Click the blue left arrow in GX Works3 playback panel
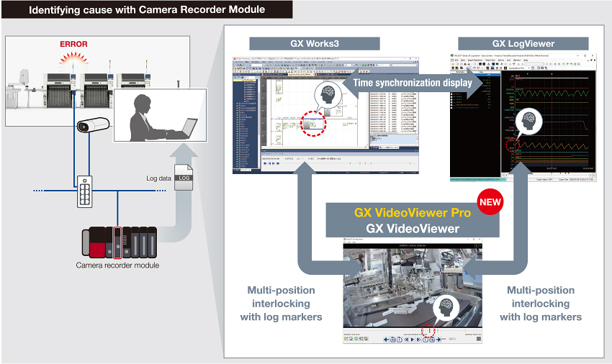The image size is (612, 364). click(266, 163)
